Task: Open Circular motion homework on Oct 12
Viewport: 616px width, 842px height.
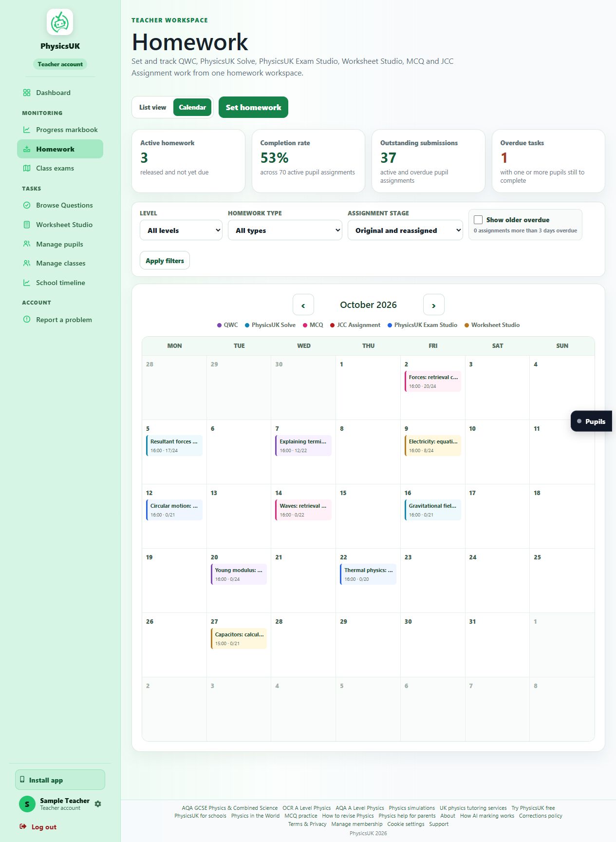Action: point(174,510)
